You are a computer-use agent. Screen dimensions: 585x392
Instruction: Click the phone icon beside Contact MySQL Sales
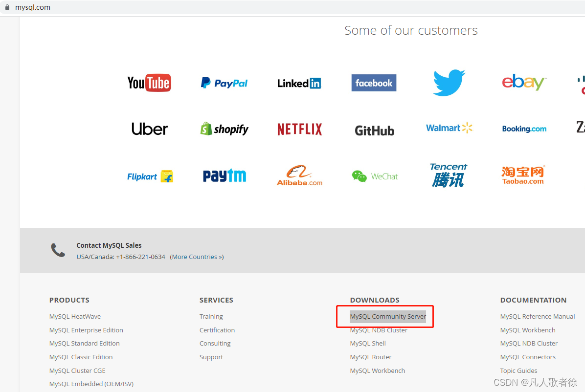[58, 250]
